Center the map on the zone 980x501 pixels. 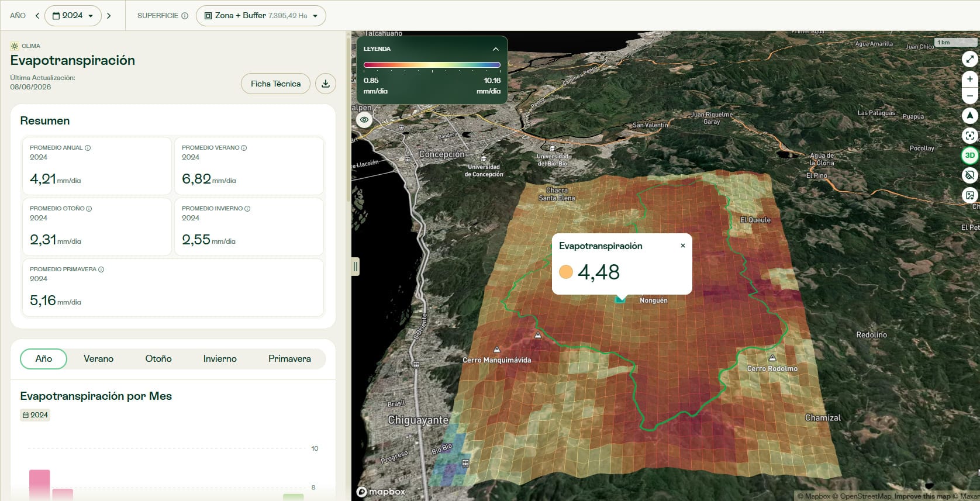970,136
